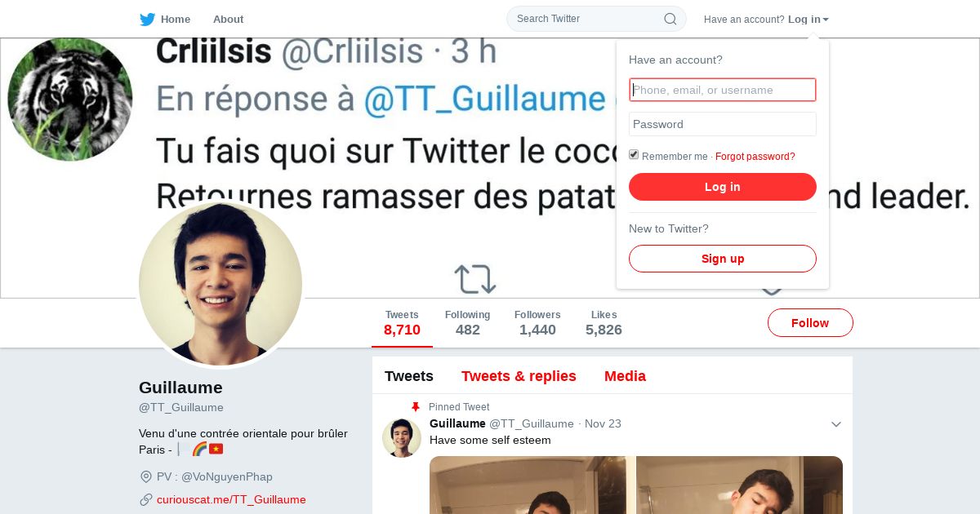The height and width of the screenshot is (514, 980).
Task: Click the red pinned tweet pin icon
Action: coord(415,406)
